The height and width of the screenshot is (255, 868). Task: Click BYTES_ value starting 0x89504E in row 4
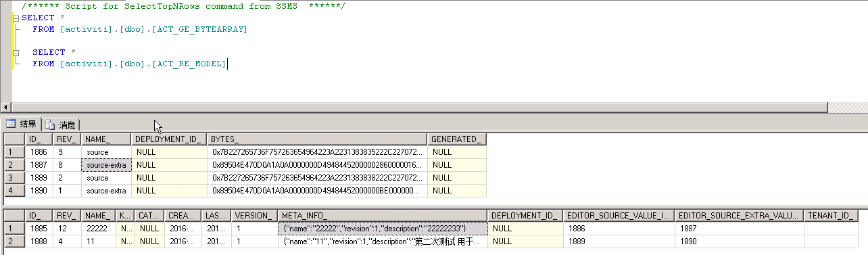point(318,190)
